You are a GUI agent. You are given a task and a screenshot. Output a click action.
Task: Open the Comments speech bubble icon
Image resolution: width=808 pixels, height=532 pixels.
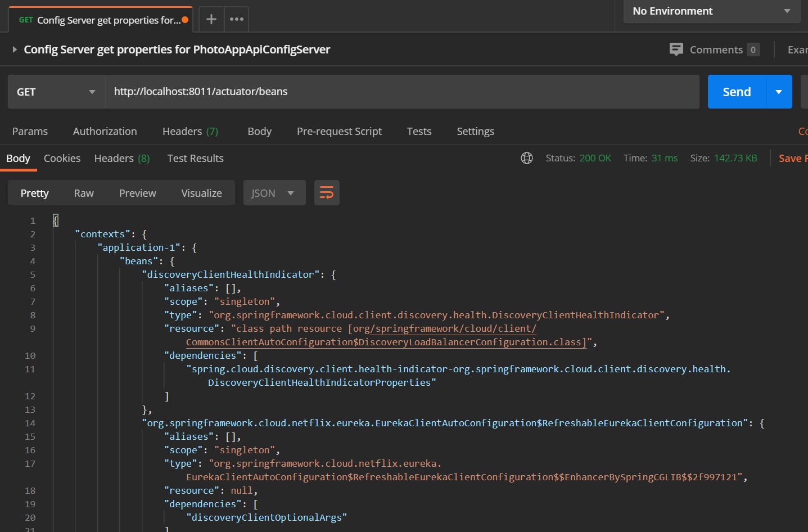(676, 49)
